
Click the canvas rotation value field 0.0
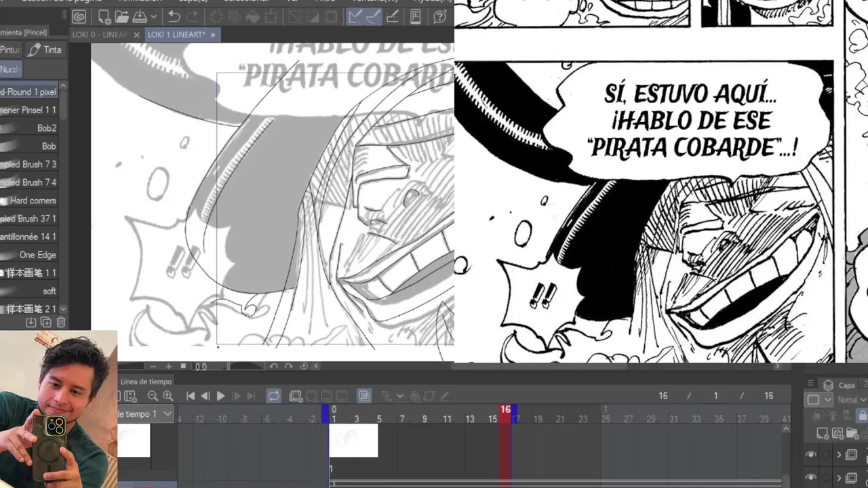[201, 367]
